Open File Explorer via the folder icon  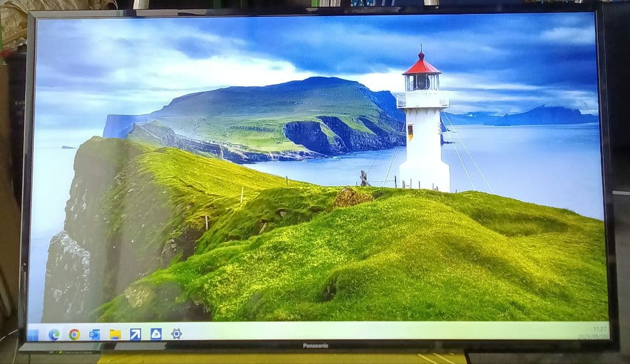pos(113,334)
